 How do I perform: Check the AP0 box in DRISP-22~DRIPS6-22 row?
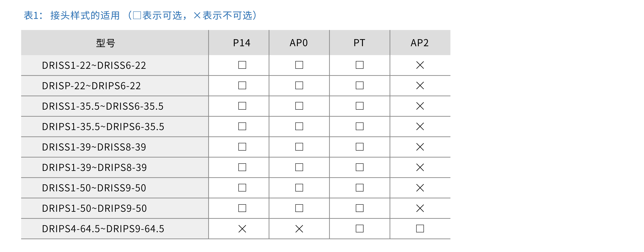tap(299, 86)
